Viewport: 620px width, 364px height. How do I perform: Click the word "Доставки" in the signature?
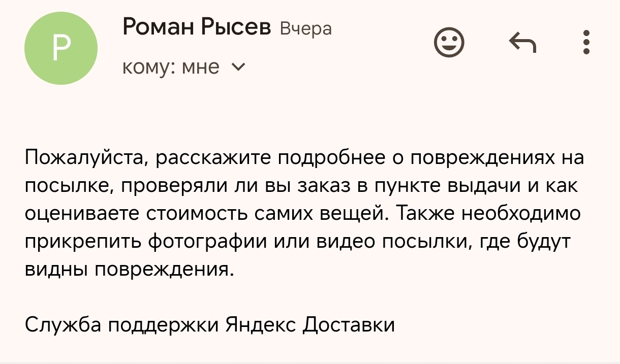click(348, 324)
